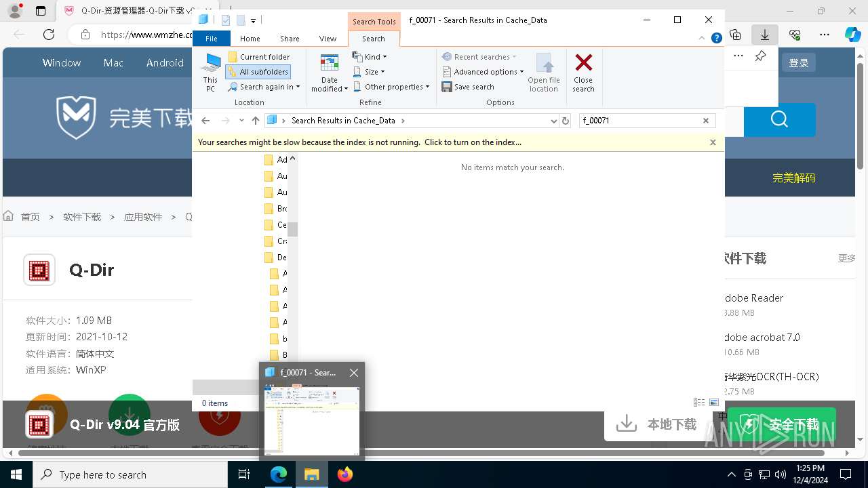Click Save search in Options group
868x488 pixels.
[x=468, y=87]
